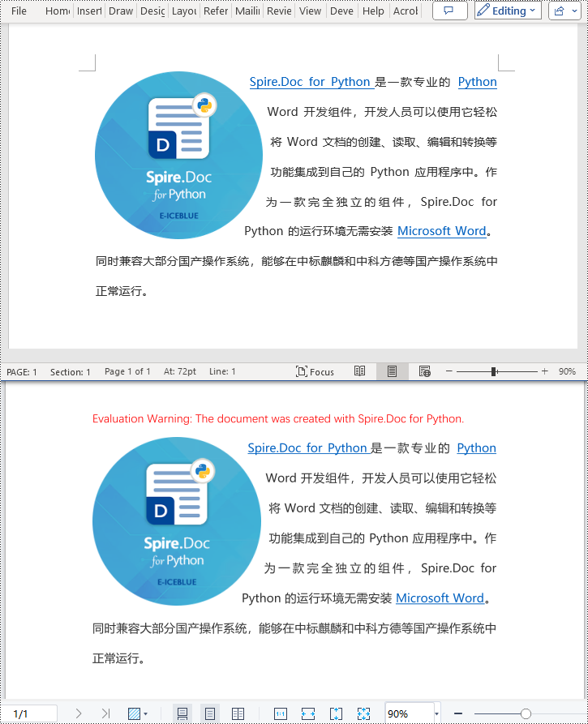Enable Focus mode in the status bar
Viewport: 588px width, 724px height.
pyautogui.click(x=315, y=371)
